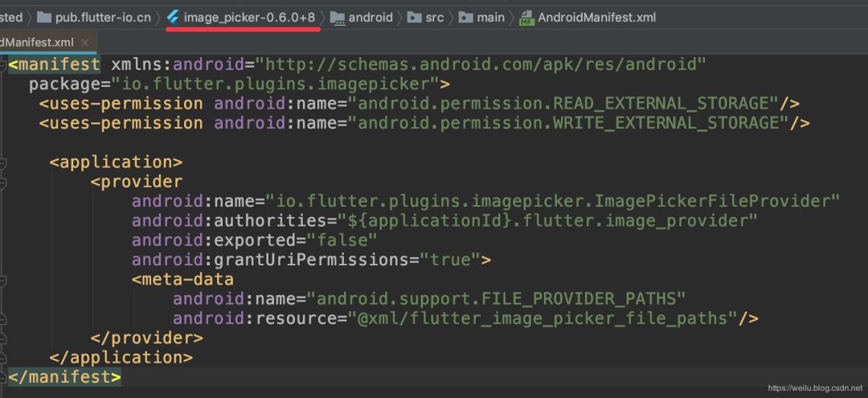
Task: Click package value io.flutter.plugins.imagepicker
Action: click(275, 84)
